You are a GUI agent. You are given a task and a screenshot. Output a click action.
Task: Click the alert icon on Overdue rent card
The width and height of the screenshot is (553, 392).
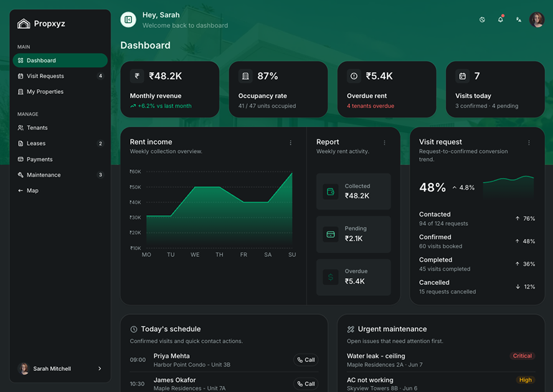click(x=354, y=76)
